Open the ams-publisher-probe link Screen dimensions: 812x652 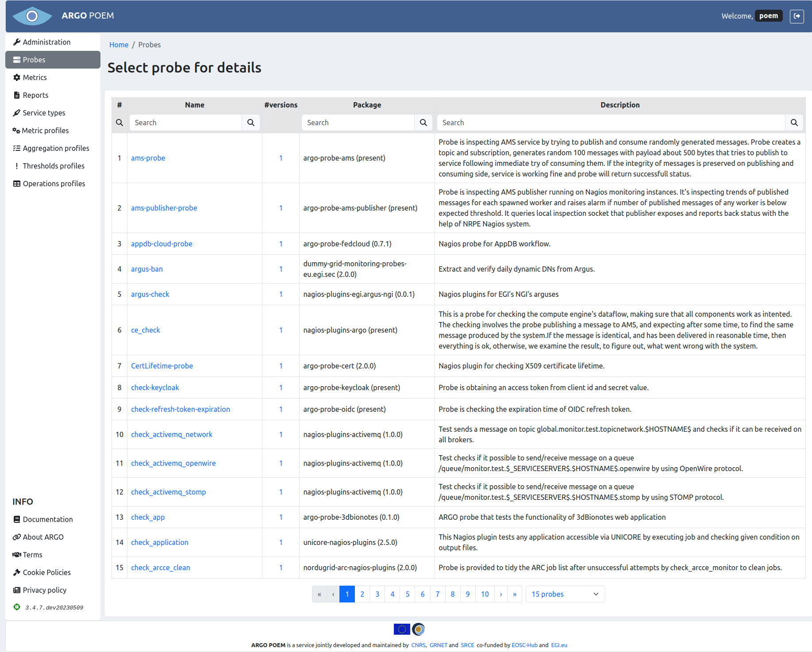pyautogui.click(x=164, y=208)
